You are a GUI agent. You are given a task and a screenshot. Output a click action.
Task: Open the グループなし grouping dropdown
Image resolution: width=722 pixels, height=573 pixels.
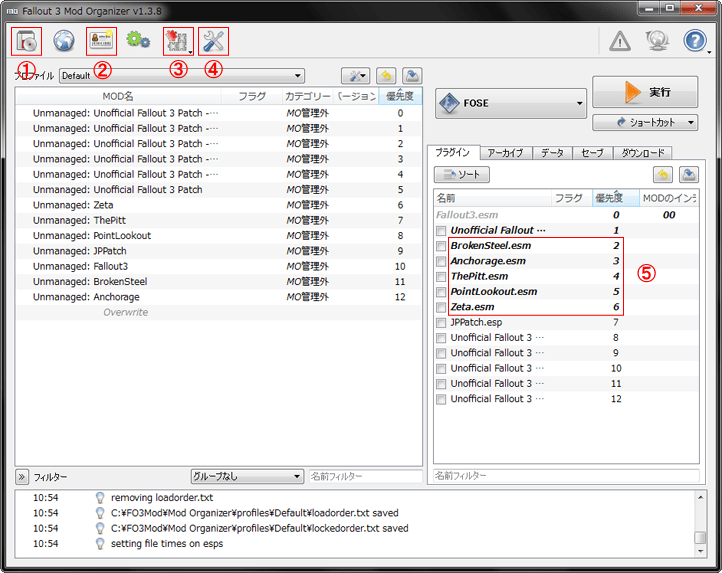point(247,476)
